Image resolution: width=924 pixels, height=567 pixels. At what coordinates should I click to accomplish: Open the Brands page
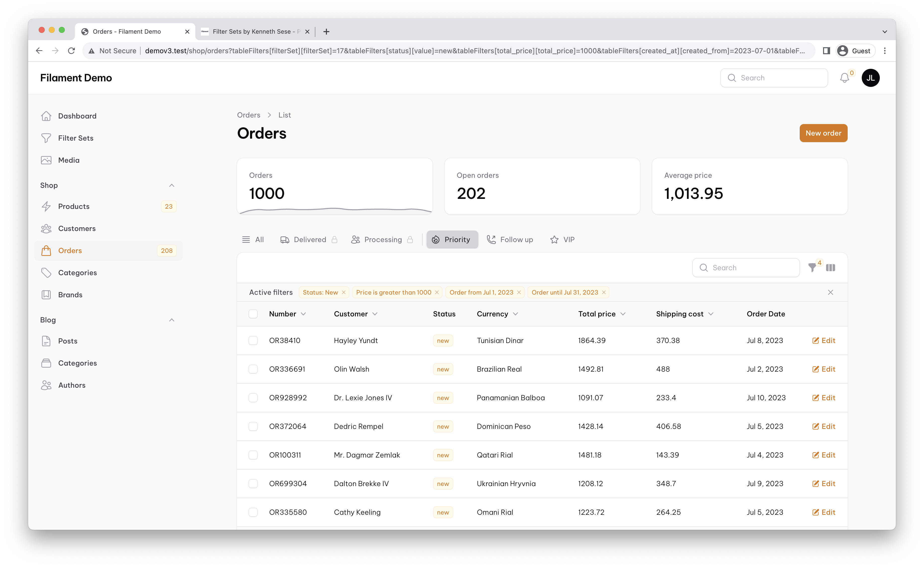70,295
